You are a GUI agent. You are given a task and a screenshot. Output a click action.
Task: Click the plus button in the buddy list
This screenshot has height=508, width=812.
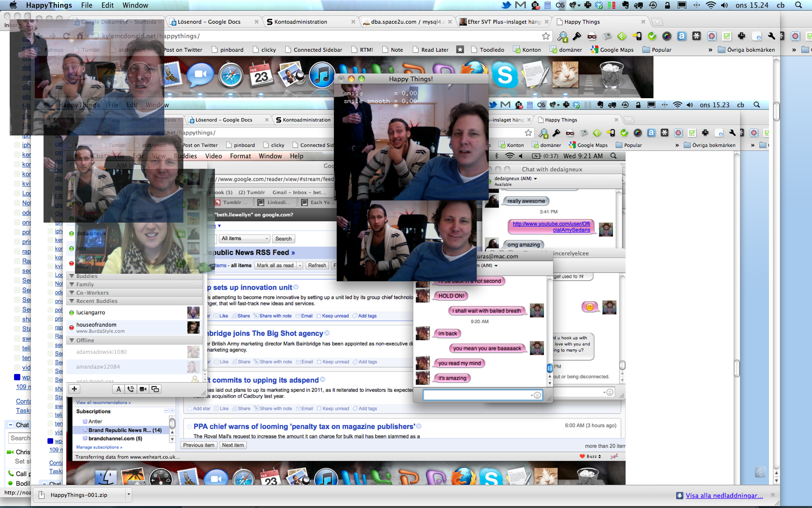tap(74, 389)
